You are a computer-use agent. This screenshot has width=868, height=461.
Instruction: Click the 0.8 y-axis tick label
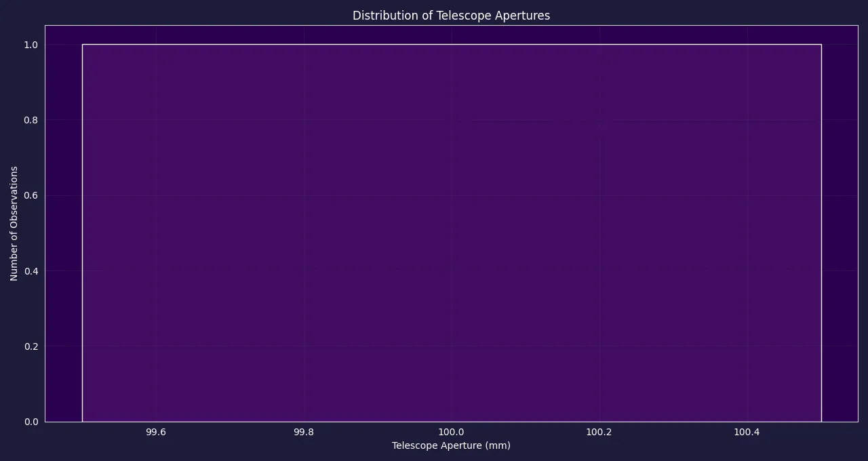click(31, 120)
